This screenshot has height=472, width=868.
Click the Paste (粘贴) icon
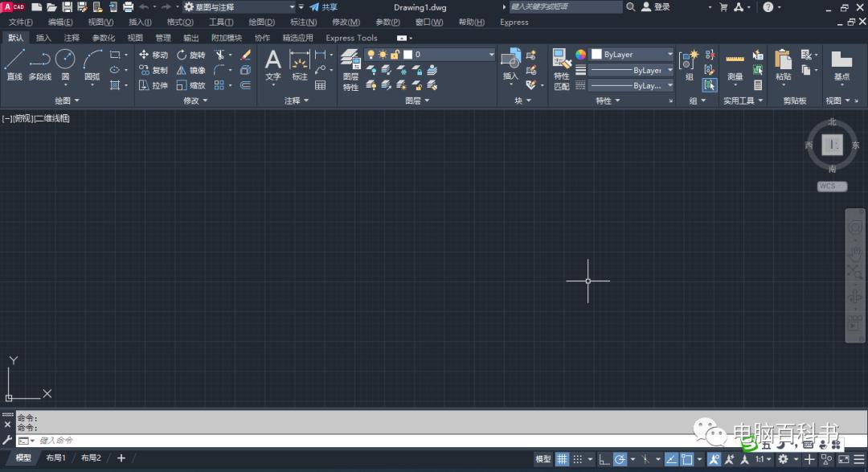pos(783,64)
